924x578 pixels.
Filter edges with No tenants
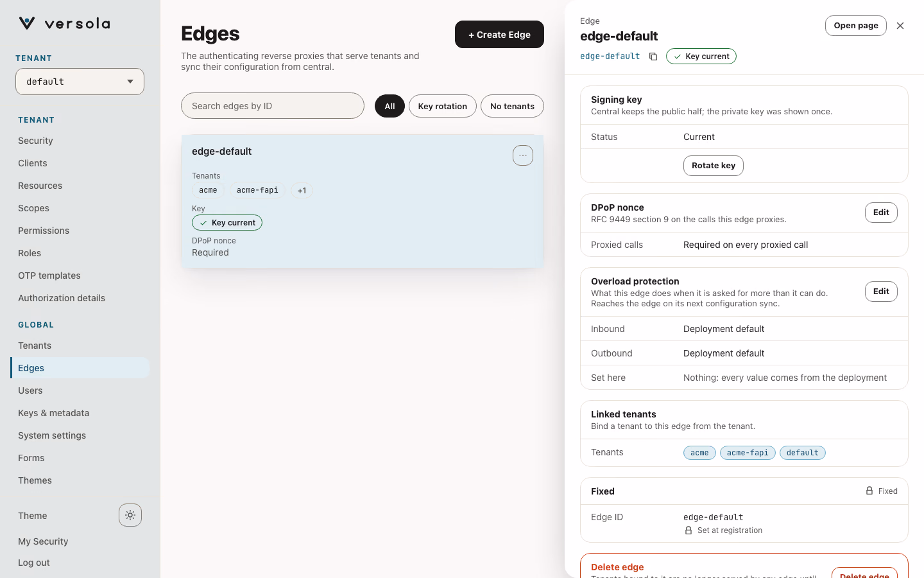pyautogui.click(x=512, y=106)
